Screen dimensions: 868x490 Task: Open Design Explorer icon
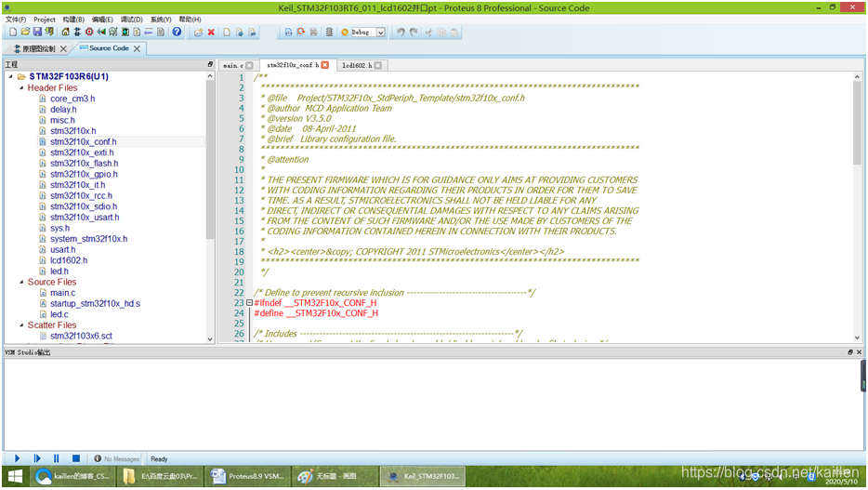pos(125,33)
